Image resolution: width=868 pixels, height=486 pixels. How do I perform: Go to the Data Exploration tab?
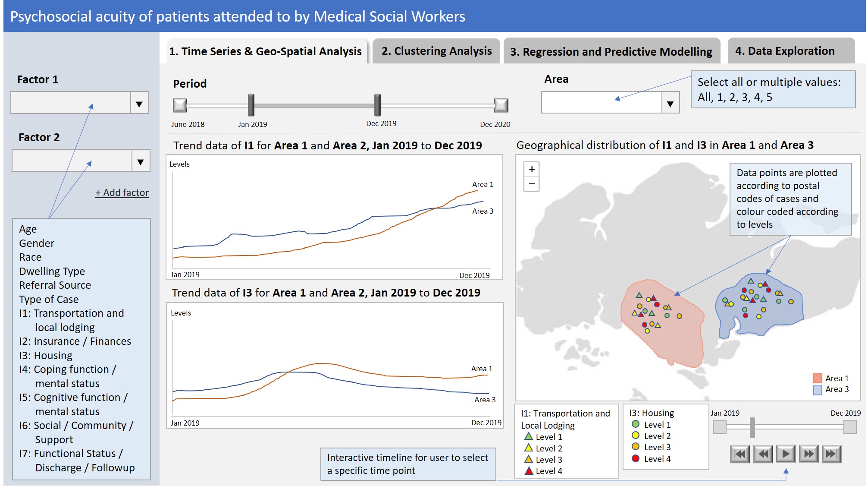tap(785, 51)
